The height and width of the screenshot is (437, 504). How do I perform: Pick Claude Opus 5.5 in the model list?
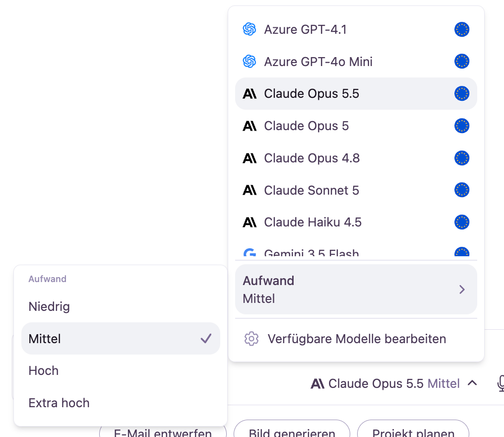pos(356,94)
